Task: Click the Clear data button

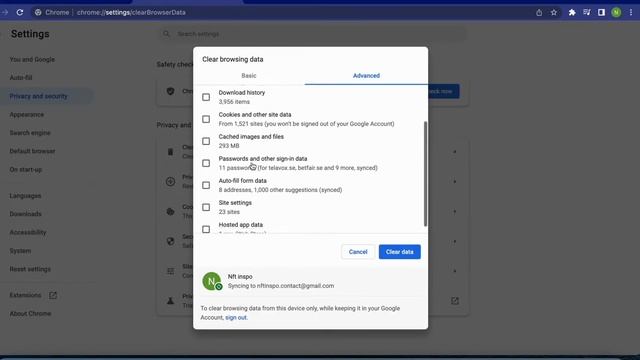Action: point(400,252)
